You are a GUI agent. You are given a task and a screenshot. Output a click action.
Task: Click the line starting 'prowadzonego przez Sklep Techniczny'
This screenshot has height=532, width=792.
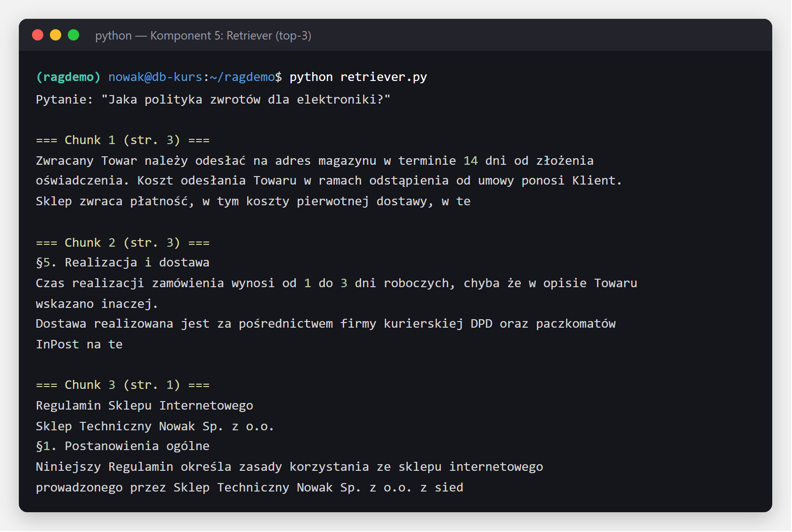(x=250, y=487)
